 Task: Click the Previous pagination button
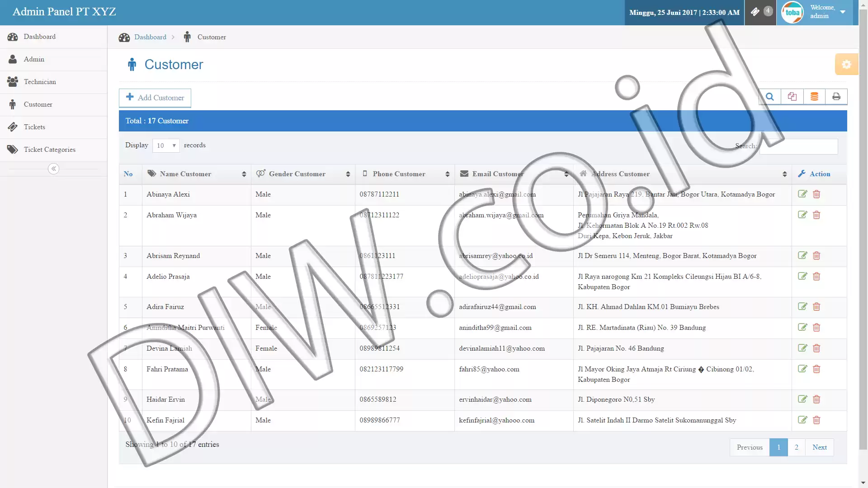[750, 447]
